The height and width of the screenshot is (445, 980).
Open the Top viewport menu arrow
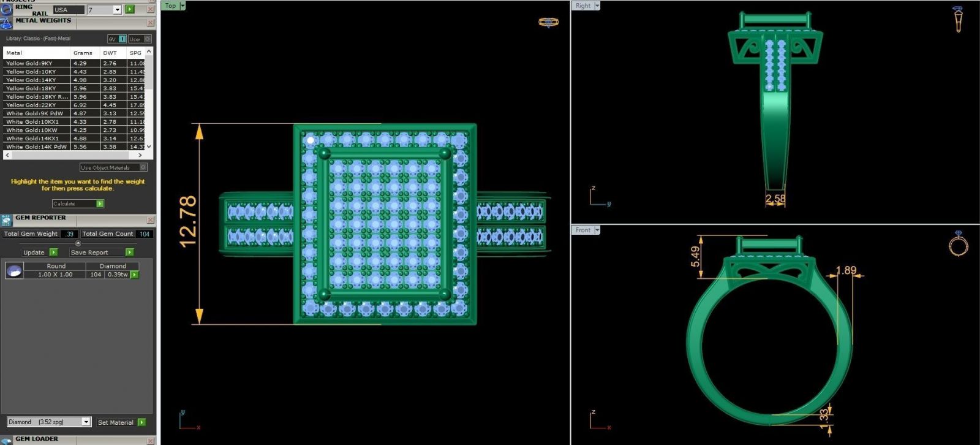coord(183,6)
